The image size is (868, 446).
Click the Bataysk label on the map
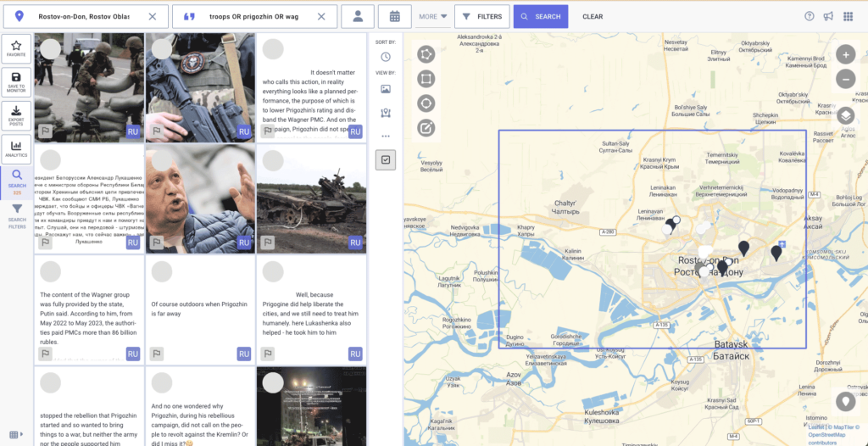pyautogui.click(x=731, y=350)
